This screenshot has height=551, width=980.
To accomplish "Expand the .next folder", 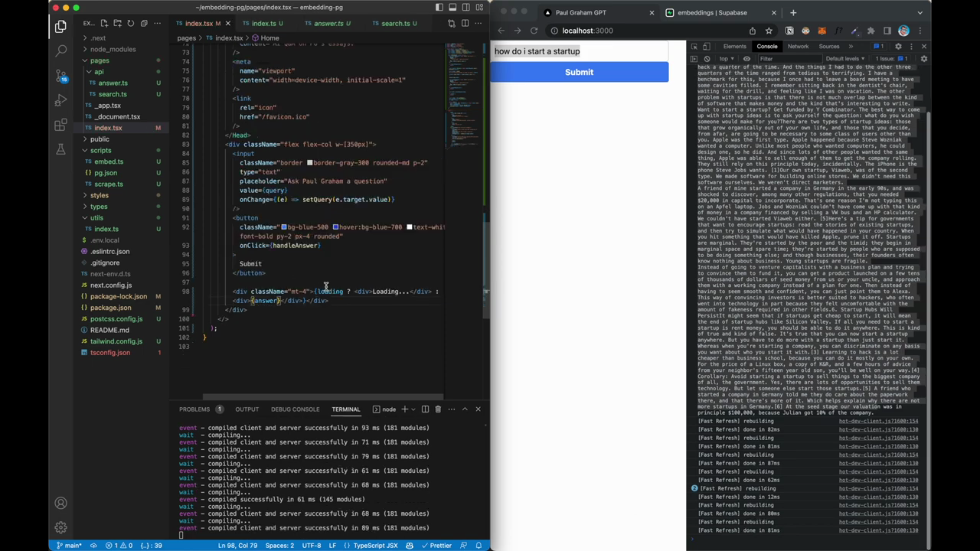I will pos(98,38).
